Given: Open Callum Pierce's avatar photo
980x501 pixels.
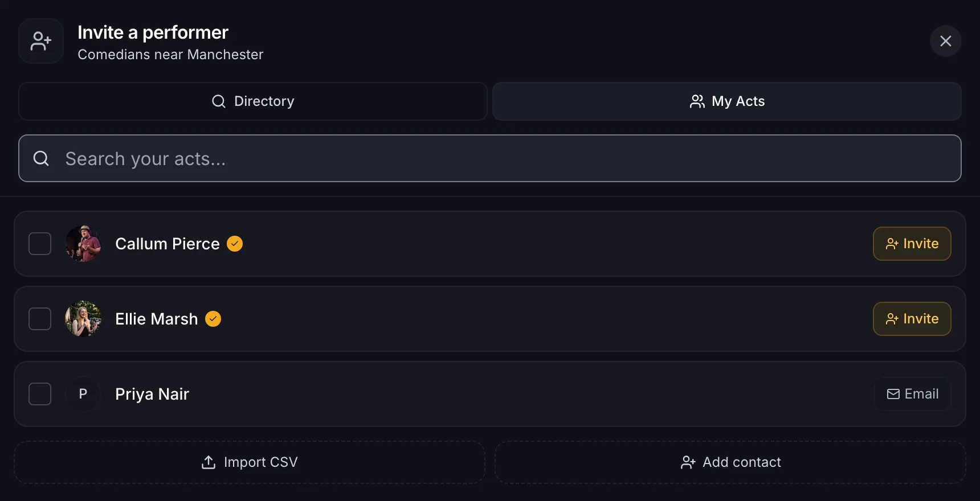Looking at the screenshot, I should [83, 244].
